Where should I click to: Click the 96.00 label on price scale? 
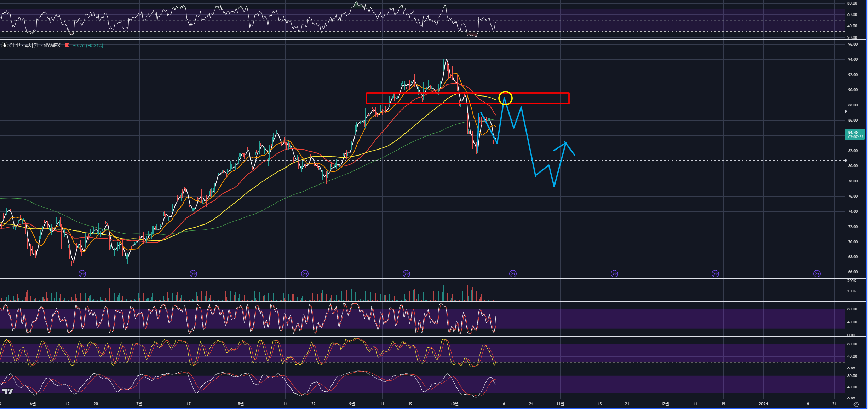852,45
